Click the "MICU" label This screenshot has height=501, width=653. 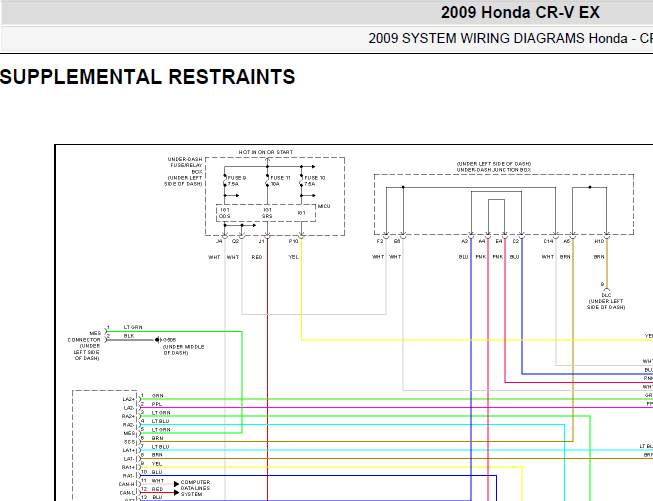(324, 206)
